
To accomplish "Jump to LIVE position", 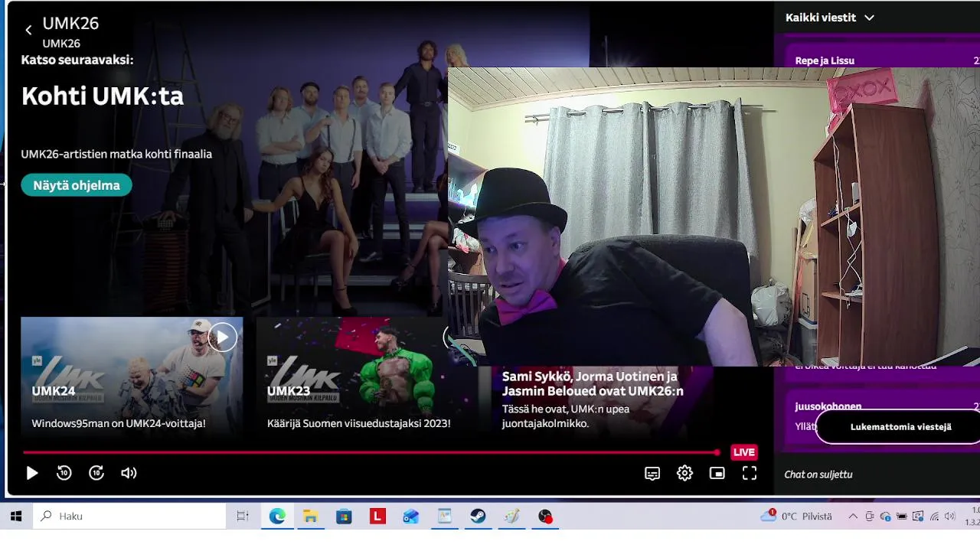I will [x=744, y=452].
